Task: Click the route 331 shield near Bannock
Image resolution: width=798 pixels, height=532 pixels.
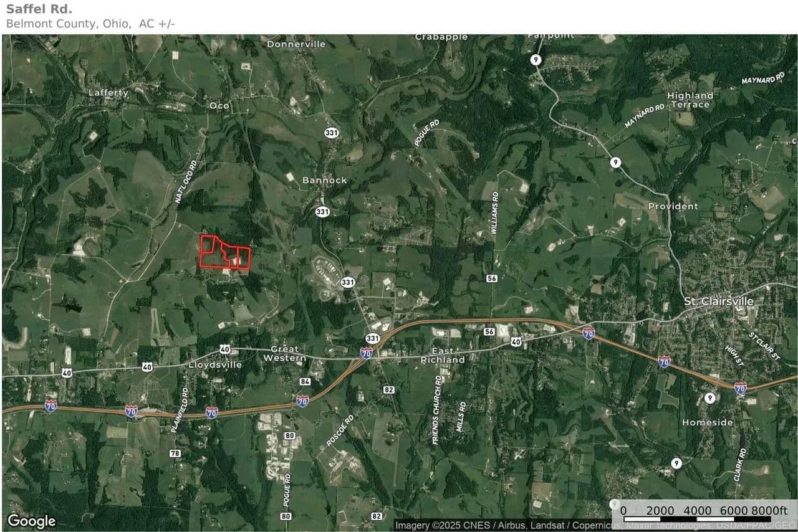Action: click(x=322, y=212)
